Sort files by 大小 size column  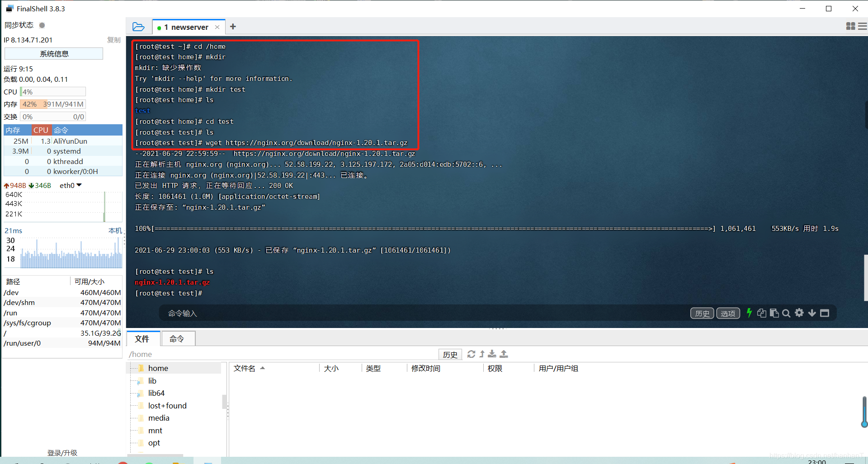(x=340, y=368)
